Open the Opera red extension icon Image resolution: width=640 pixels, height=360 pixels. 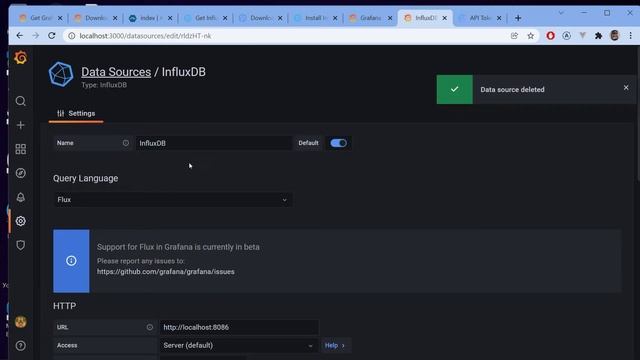(x=550, y=36)
